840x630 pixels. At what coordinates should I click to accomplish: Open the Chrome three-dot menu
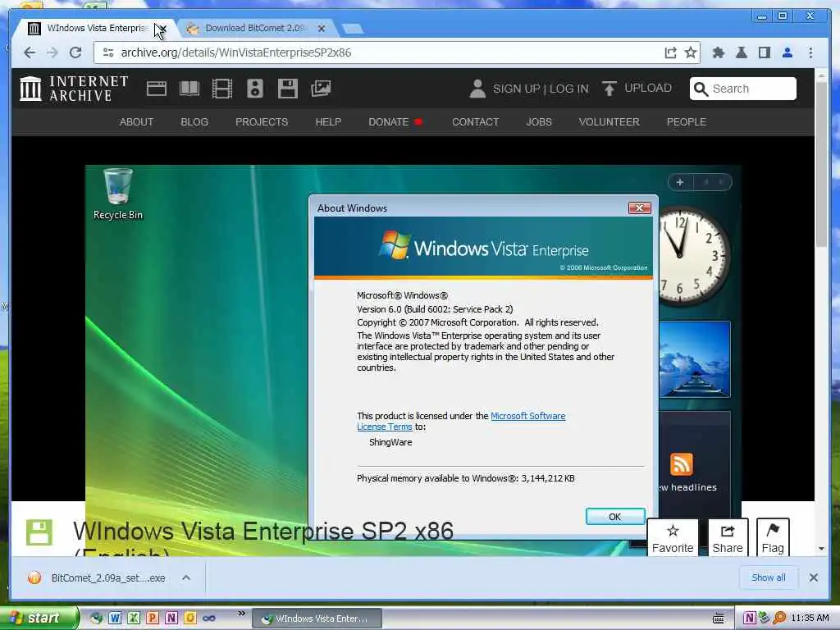click(x=810, y=52)
